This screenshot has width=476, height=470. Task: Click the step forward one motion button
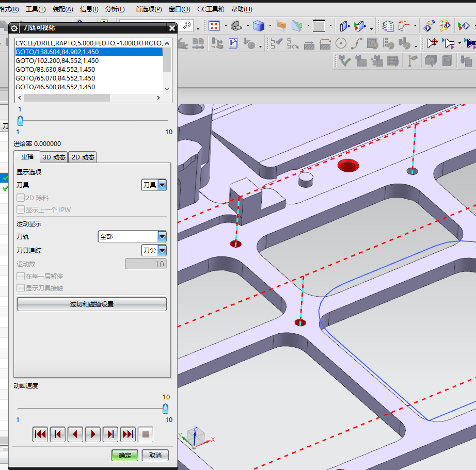(110, 434)
